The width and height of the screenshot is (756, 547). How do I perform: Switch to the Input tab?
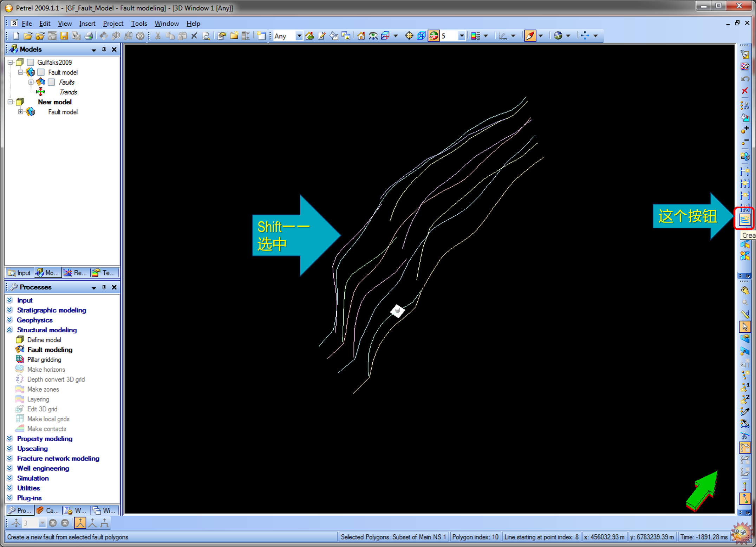pyautogui.click(x=20, y=273)
